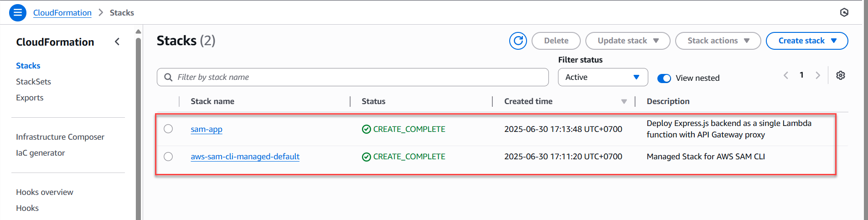Click created time 2025-06-30 17:11:20 UTC+0700
Image resolution: width=868 pixels, height=220 pixels.
point(563,157)
